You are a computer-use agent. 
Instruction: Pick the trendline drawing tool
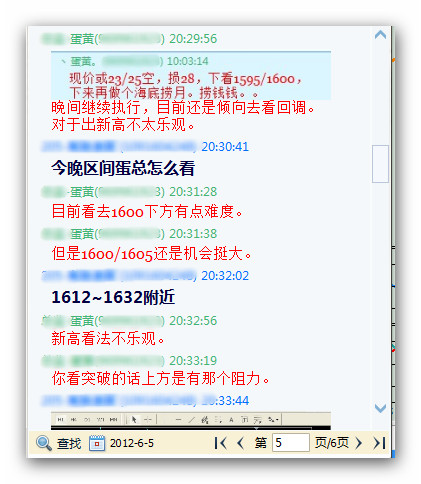coord(191,420)
